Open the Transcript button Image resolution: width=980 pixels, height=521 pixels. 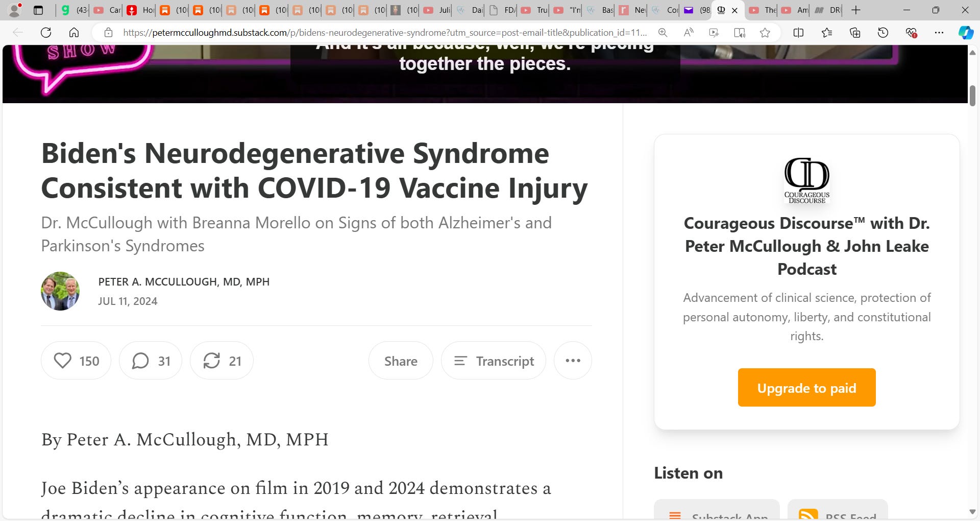click(494, 361)
